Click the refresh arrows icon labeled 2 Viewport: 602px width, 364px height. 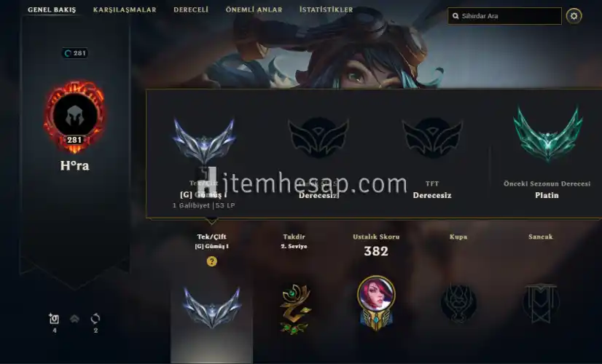click(x=95, y=318)
